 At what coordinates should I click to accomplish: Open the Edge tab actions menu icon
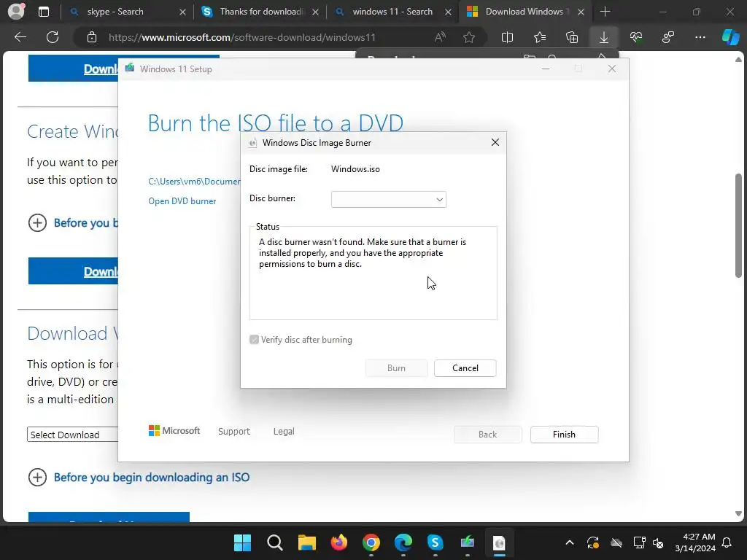(x=43, y=12)
